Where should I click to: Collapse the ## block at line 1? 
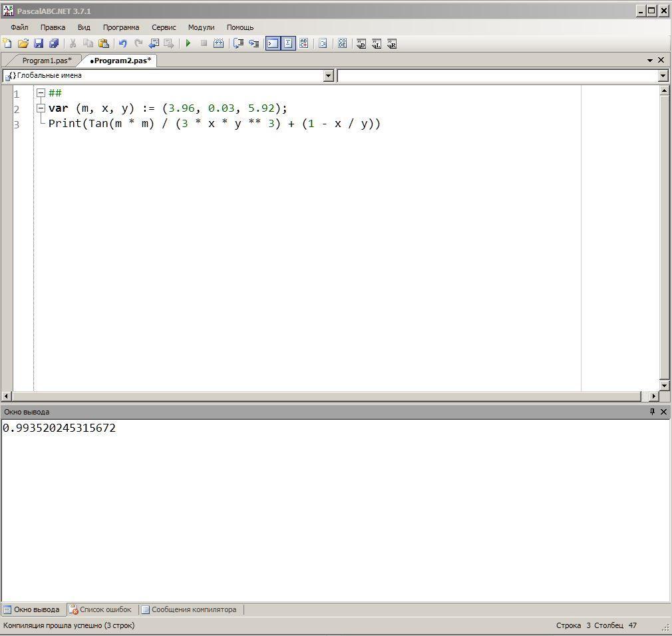tap(41, 93)
